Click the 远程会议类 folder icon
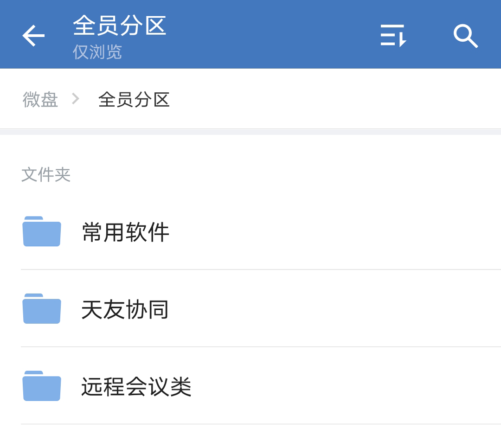 pos(42,386)
